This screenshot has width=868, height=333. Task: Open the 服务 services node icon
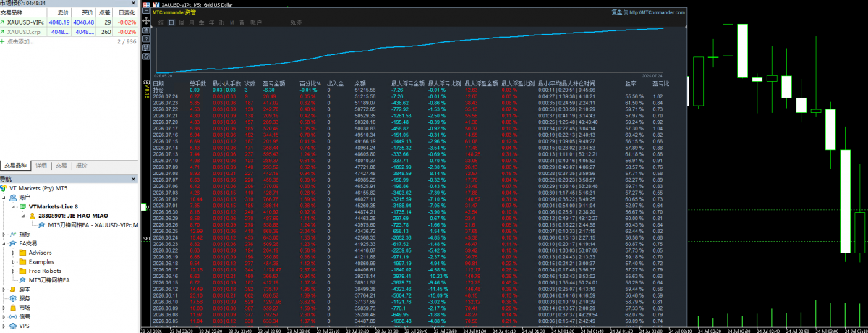point(13,298)
